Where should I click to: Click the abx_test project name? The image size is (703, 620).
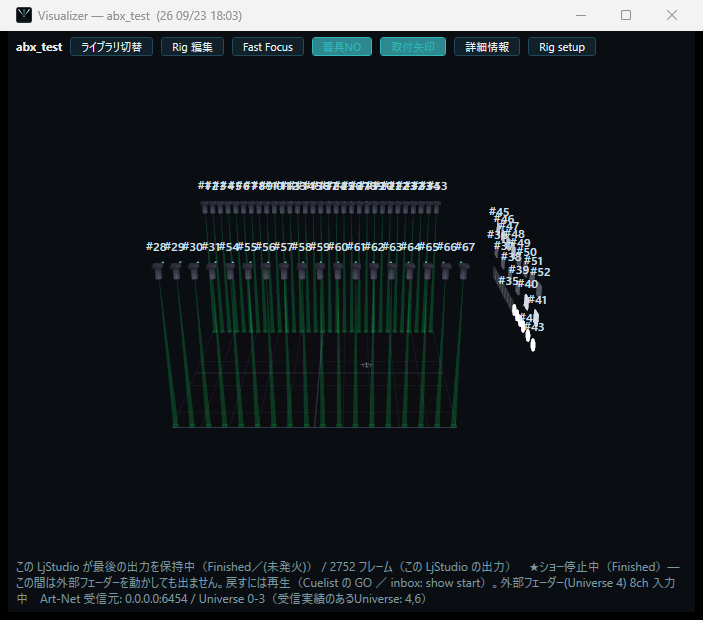[39, 47]
